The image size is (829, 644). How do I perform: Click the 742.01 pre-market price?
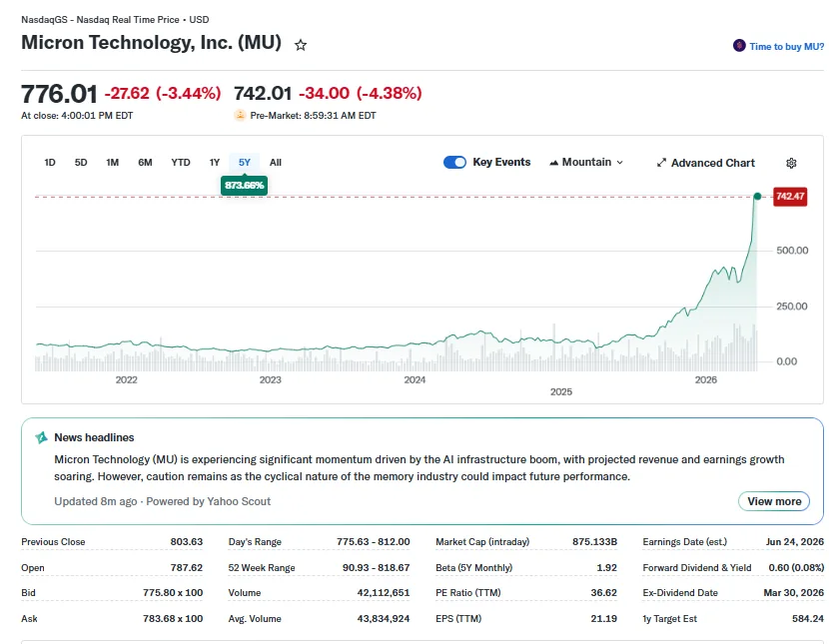coord(263,94)
